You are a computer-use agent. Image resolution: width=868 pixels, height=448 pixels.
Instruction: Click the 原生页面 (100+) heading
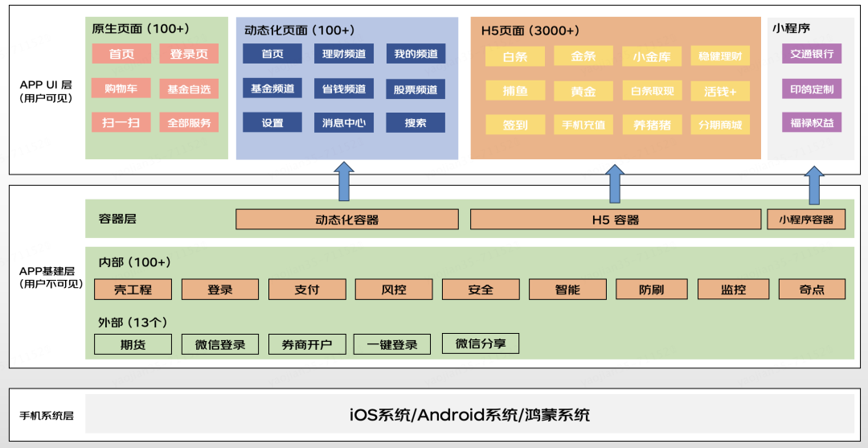point(141,29)
